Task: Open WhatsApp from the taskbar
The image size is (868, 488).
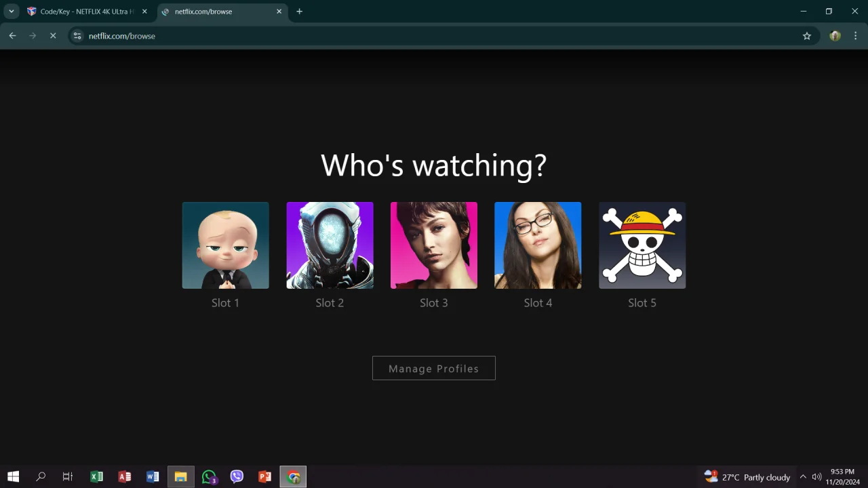Action: coord(209,477)
